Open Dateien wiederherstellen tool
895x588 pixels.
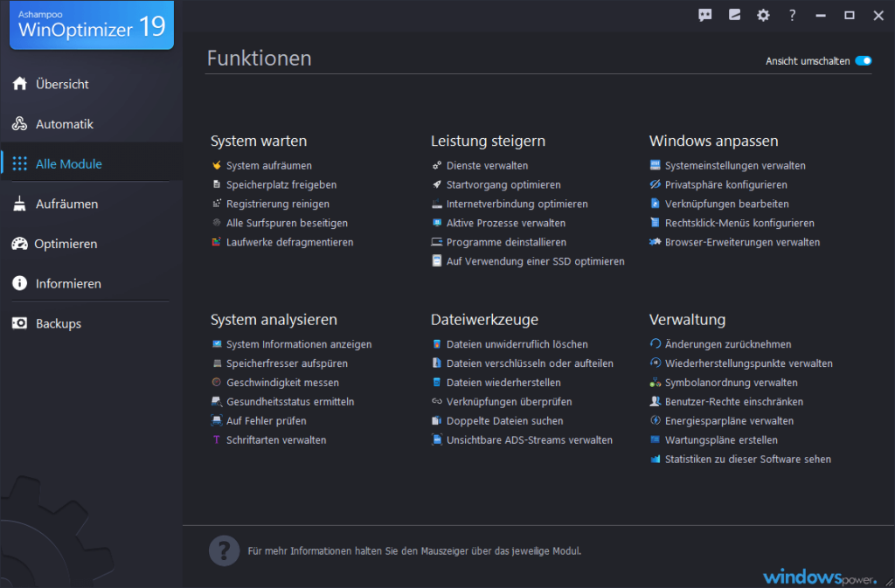(x=503, y=383)
